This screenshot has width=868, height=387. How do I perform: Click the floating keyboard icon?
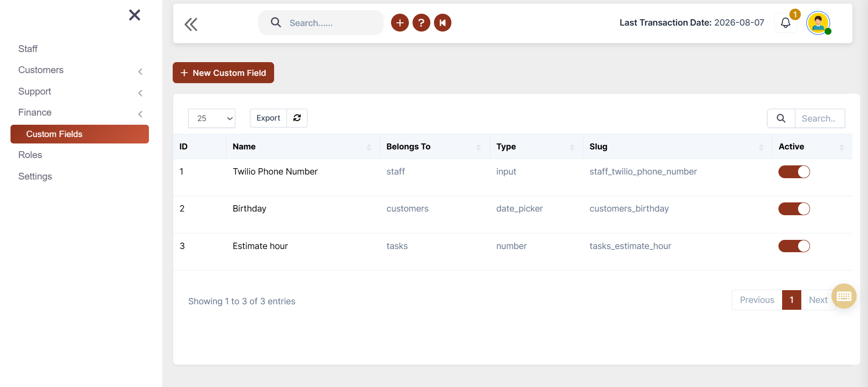[x=844, y=296]
